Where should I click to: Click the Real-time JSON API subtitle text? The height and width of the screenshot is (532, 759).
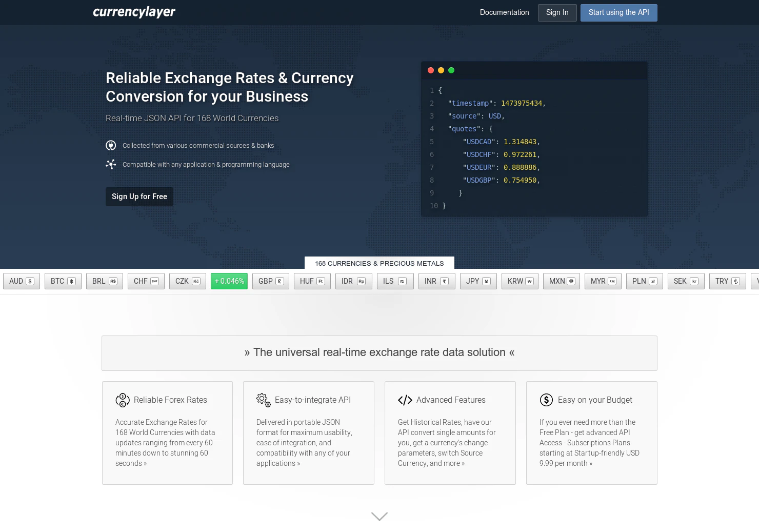coord(192,119)
